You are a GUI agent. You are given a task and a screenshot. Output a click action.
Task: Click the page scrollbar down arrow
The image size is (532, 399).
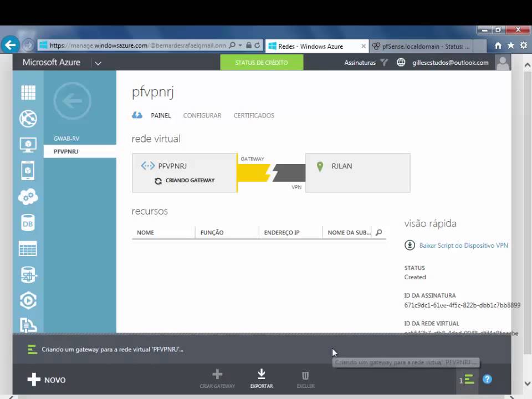pyautogui.click(x=527, y=383)
